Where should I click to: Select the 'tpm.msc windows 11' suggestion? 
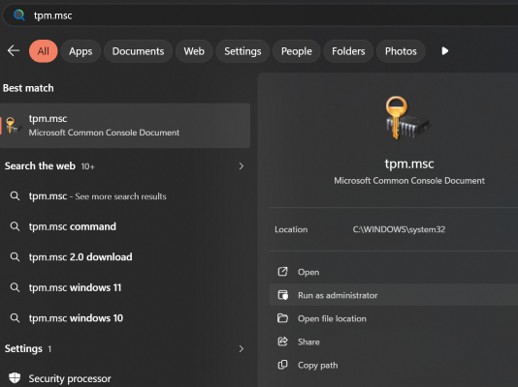pos(125,287)
